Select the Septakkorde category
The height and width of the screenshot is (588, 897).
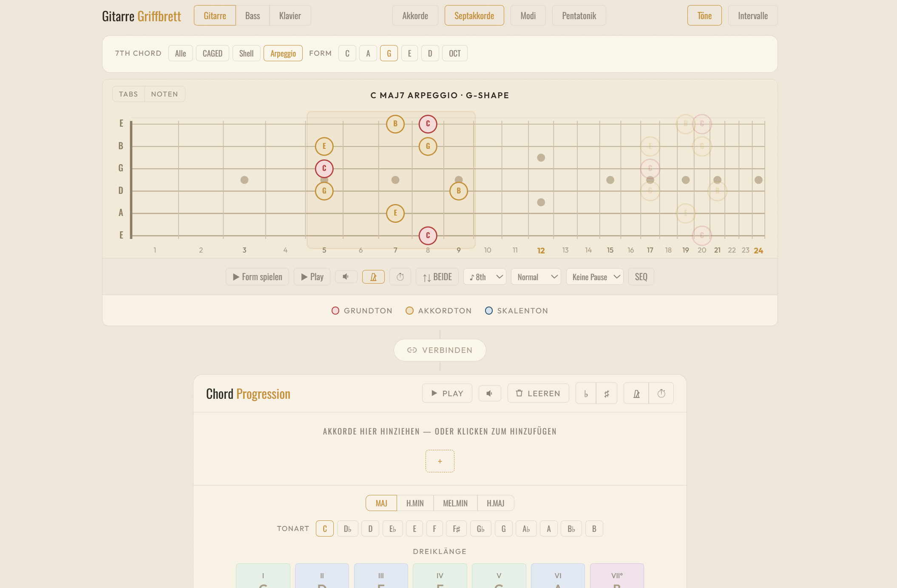point(474,16)
